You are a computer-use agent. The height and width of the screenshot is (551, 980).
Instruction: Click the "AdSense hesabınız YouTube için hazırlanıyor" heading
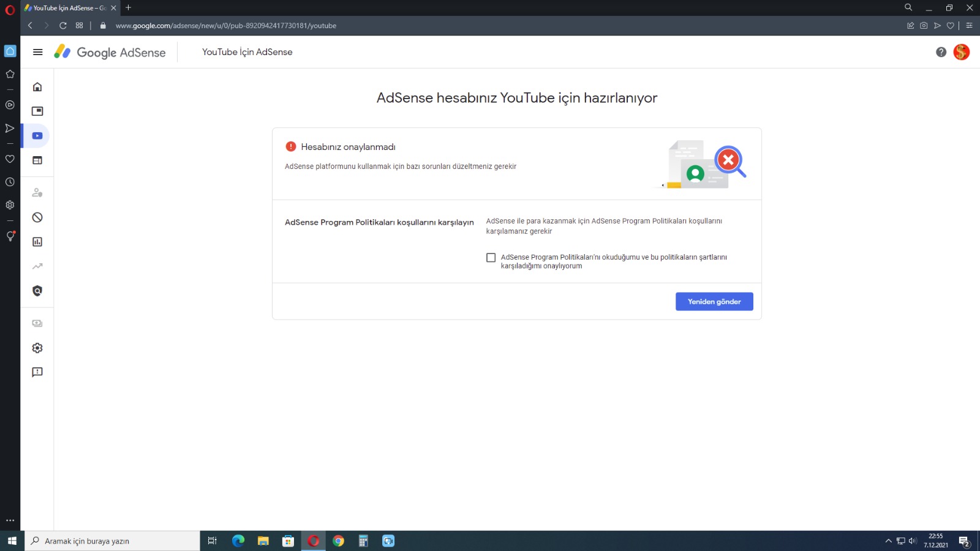tap(517, 98)
